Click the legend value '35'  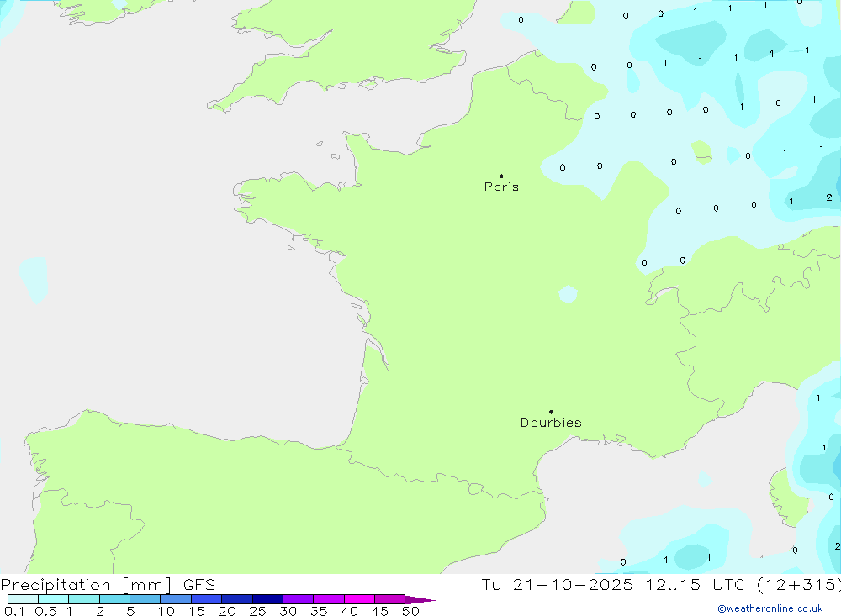click(x=319, y=611)
